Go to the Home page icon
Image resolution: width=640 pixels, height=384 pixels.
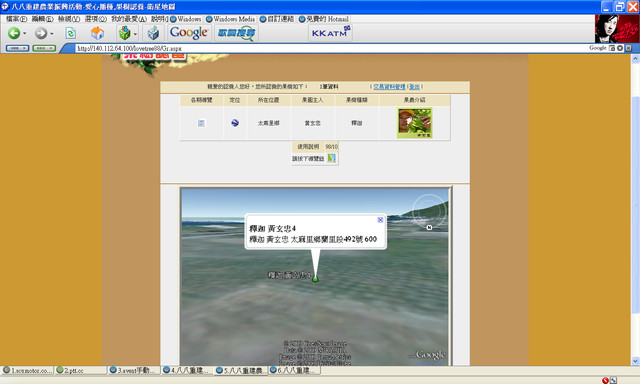[x=97, y=33]
